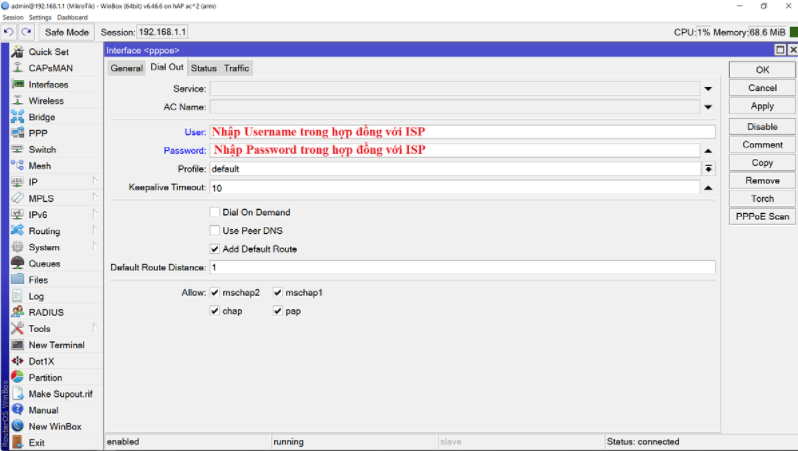Toggle the Use Peer DNS checkbox
The image size is (798, 451).
click(215, 231)
